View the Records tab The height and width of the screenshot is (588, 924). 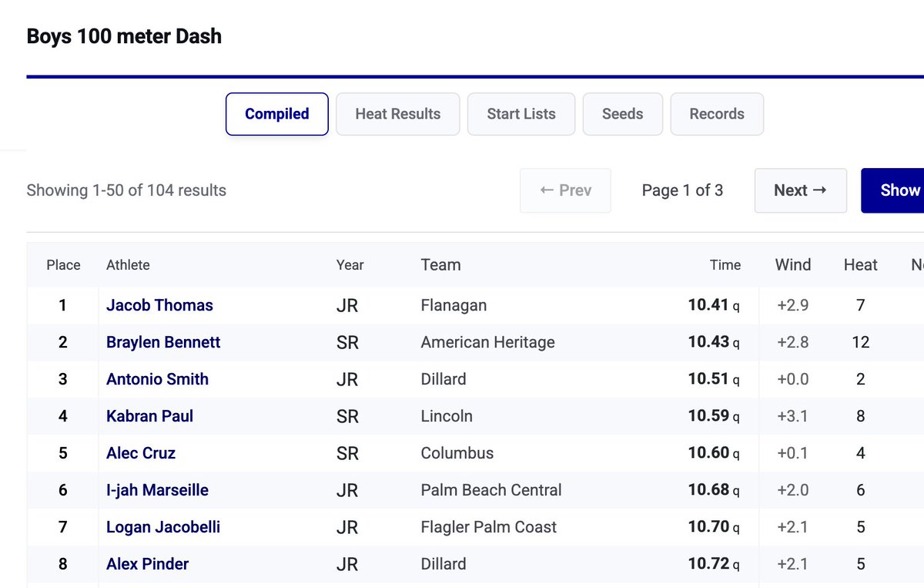tap(717, 114)
